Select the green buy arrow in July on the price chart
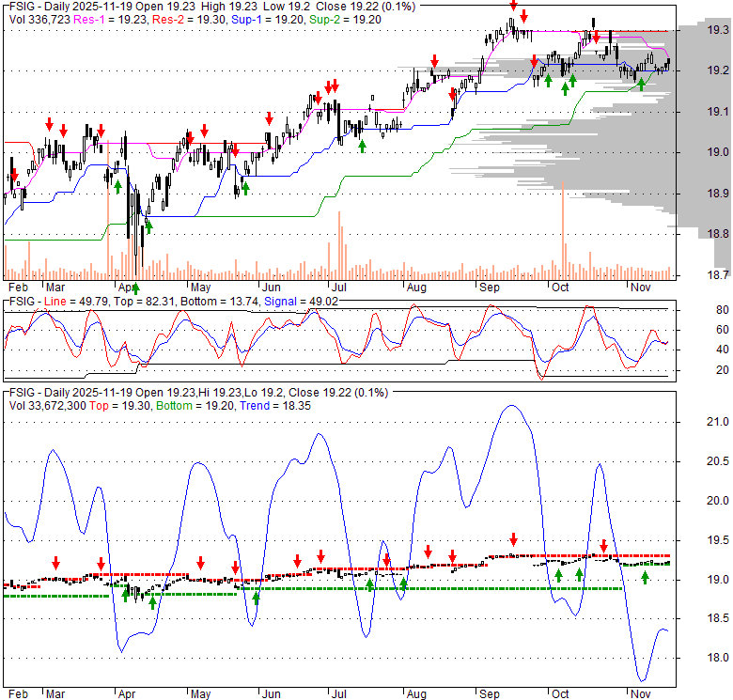 click(x=362, y=146)
